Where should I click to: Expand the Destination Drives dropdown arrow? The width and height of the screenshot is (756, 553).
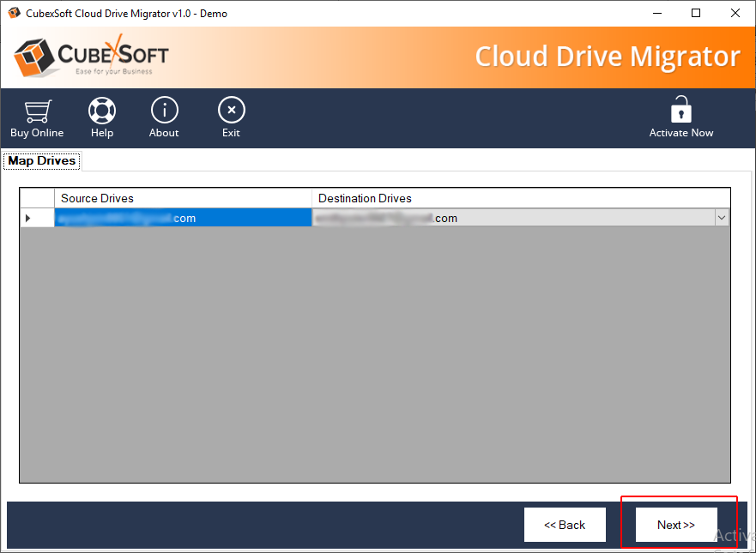pyautogui.click(x=722, y=218)
